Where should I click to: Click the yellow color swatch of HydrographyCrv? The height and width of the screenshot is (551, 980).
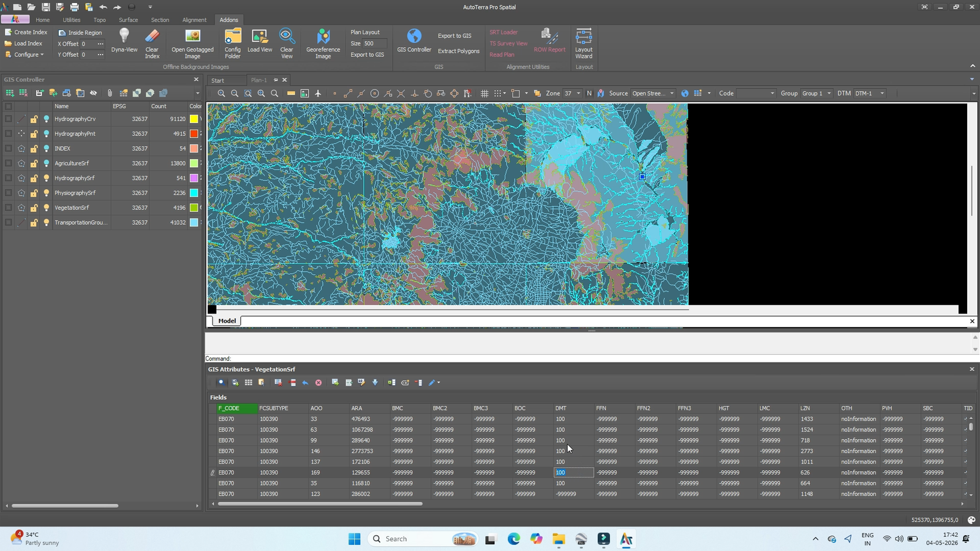point(194,119)
